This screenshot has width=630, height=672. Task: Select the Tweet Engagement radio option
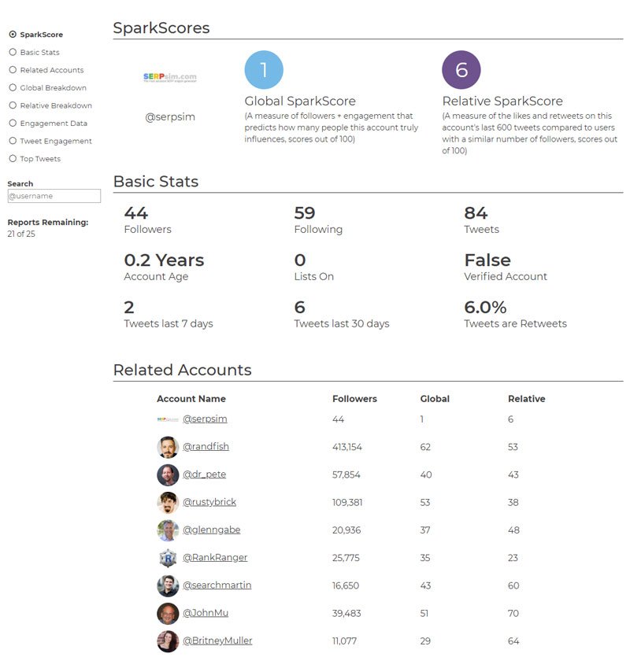[13, 141]
